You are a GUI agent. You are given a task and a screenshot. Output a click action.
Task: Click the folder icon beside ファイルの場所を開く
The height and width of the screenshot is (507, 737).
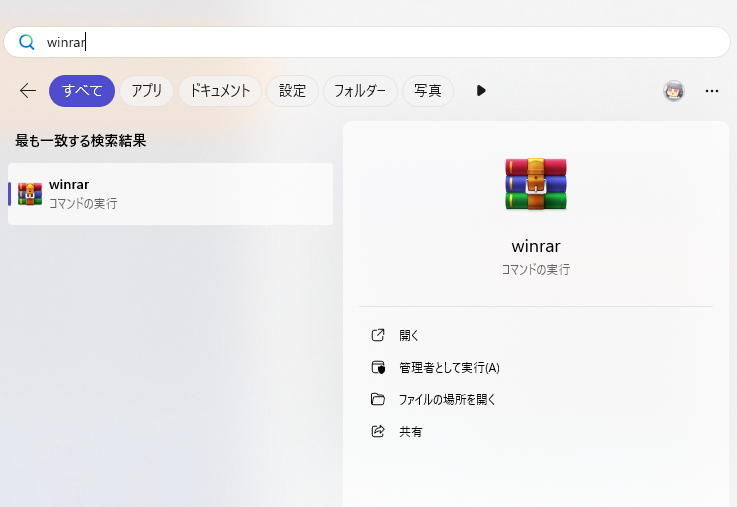pos(378,399)
